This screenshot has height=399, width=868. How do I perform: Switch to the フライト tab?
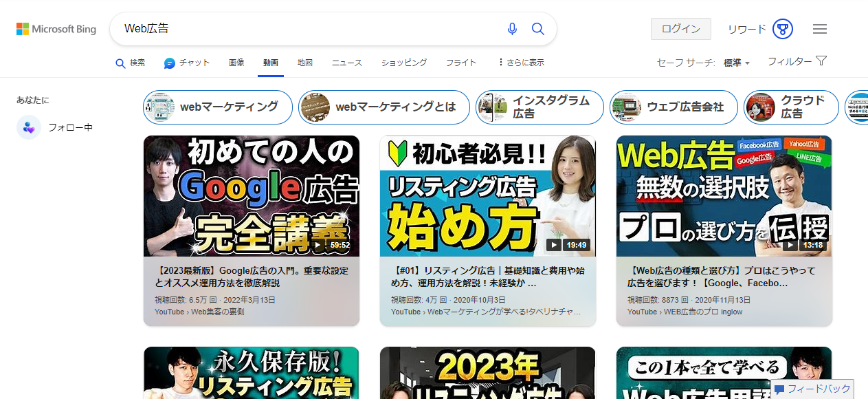click(461, 63)
